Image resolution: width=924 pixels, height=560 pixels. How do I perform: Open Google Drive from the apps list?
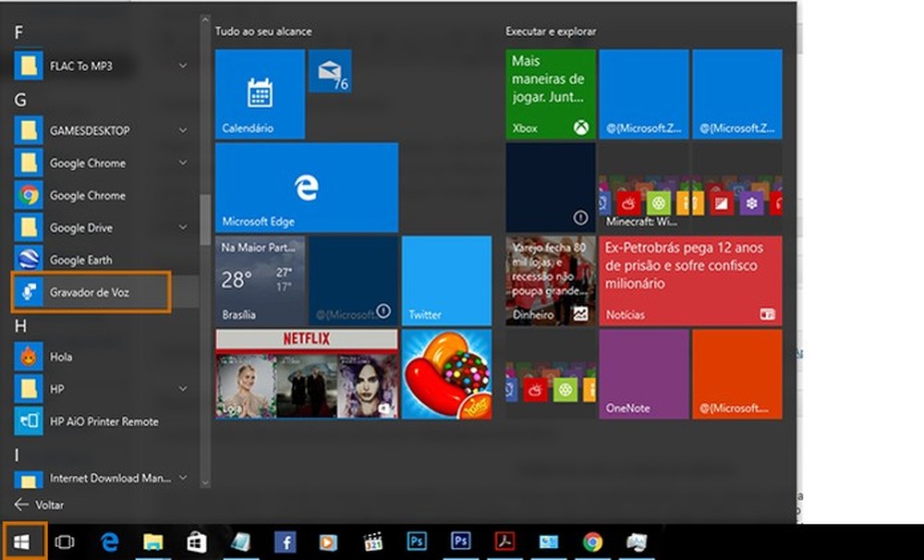(x=79, y=227)
